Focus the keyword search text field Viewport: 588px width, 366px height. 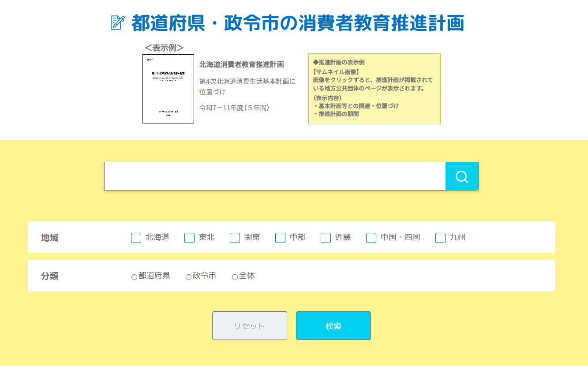pos(274,176)
